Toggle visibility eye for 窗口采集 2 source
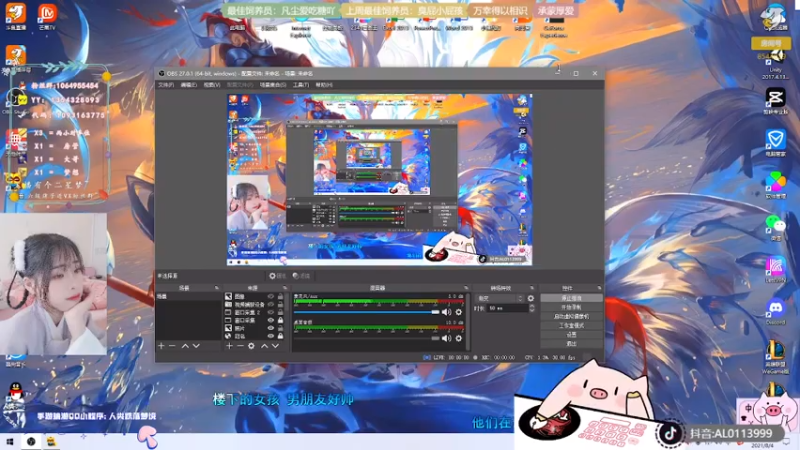The image size is (800, 450). tap(271, 312)
